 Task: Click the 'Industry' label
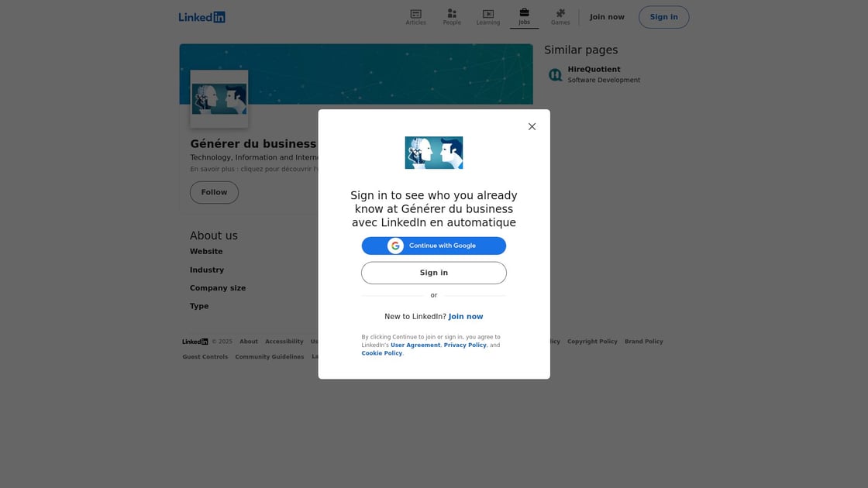[x=207, y=270]
